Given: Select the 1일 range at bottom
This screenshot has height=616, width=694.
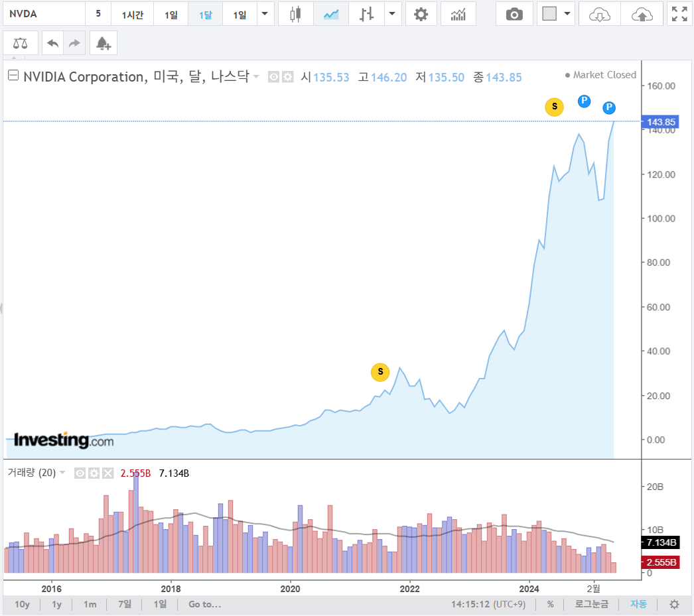Looking at the screenshot, I should 160,604.
